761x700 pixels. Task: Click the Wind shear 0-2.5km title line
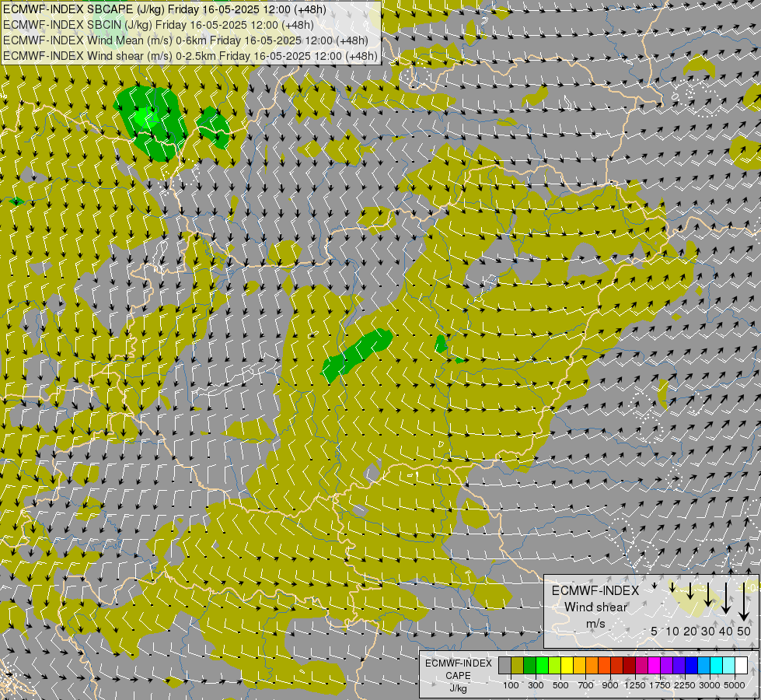(x=190, y=56)
